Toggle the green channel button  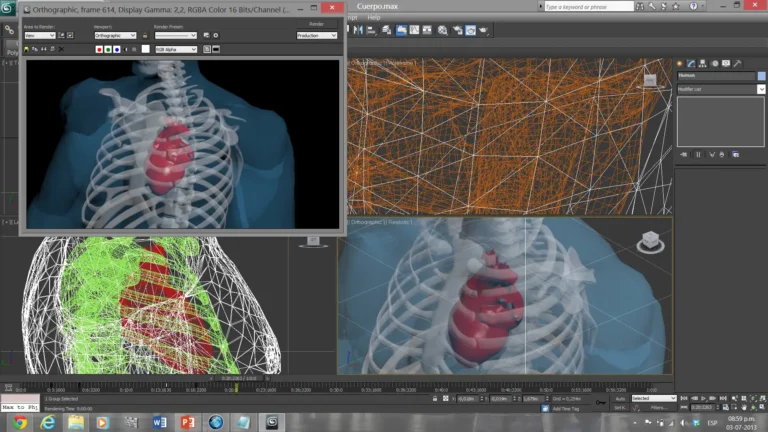(108, 49)
